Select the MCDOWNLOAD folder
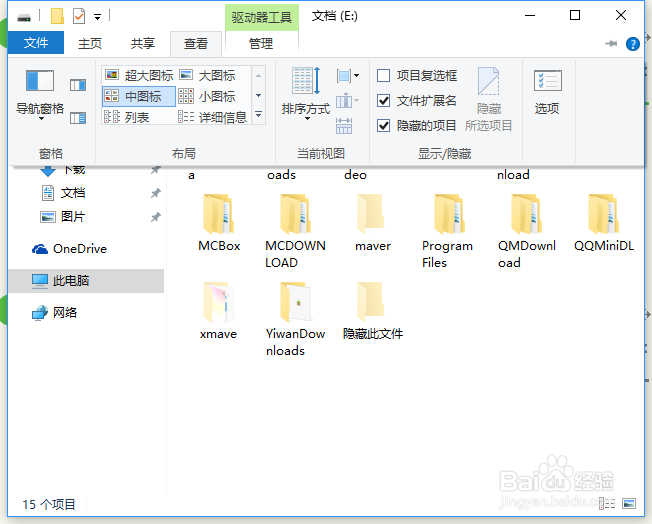 pos(295,231)
